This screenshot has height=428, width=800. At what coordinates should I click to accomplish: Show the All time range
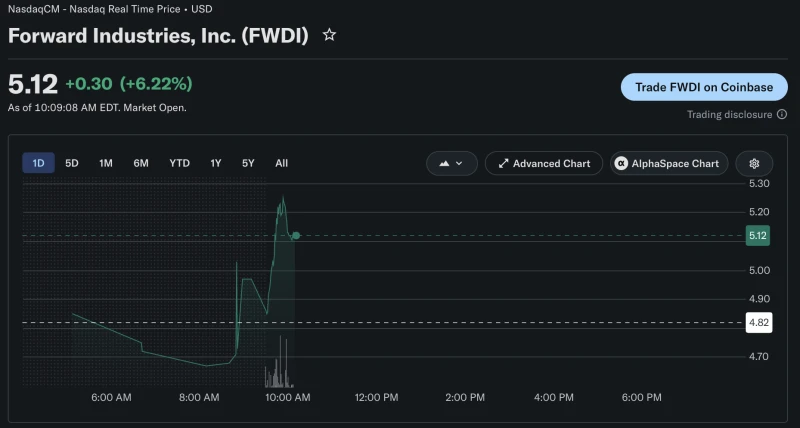282,163
